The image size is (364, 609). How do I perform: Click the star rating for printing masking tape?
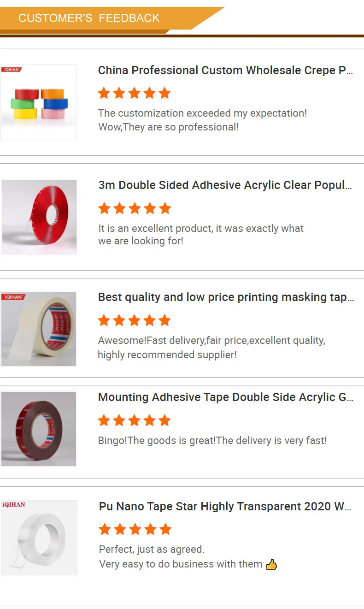click(134, 320)
